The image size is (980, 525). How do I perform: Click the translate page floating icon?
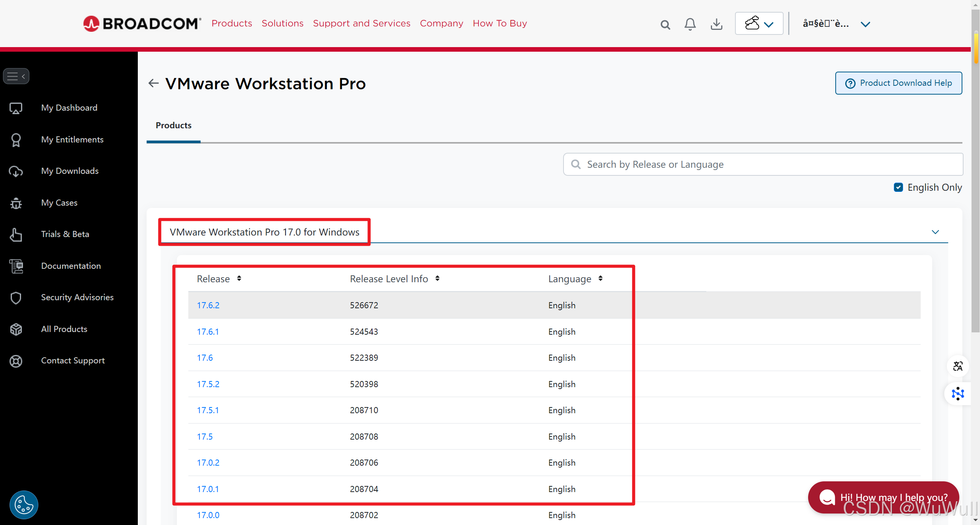(x=957, y=366)
